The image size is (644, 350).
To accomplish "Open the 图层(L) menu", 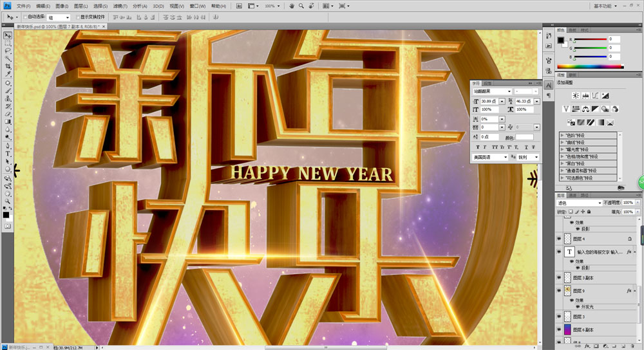I will point(80,6).
